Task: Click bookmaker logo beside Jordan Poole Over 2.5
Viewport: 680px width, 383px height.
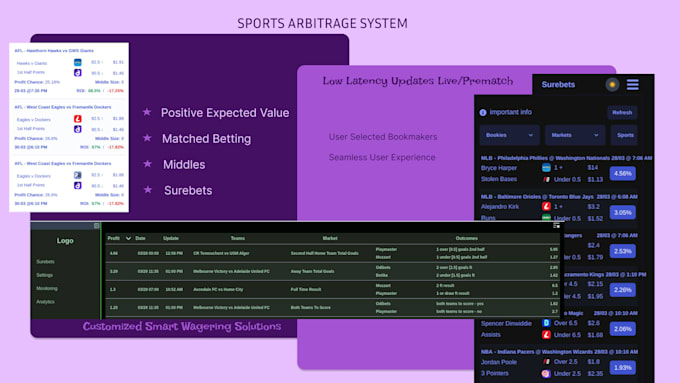Action: [546, 361]
